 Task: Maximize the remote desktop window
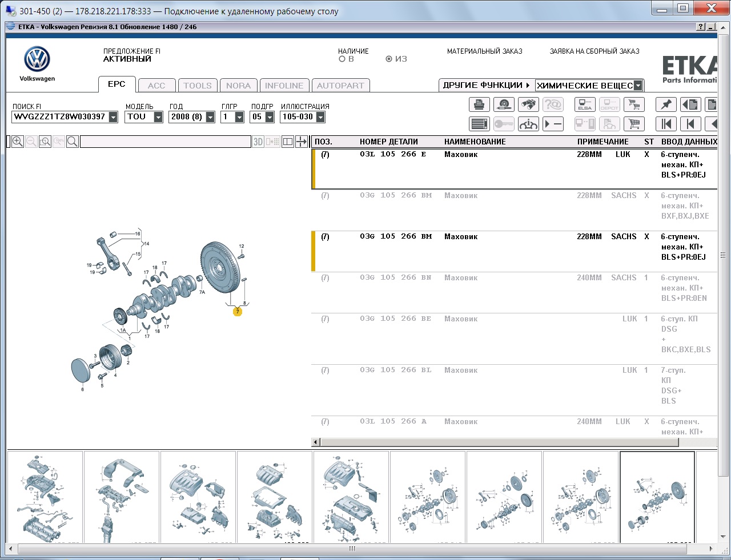coord(683,8)
